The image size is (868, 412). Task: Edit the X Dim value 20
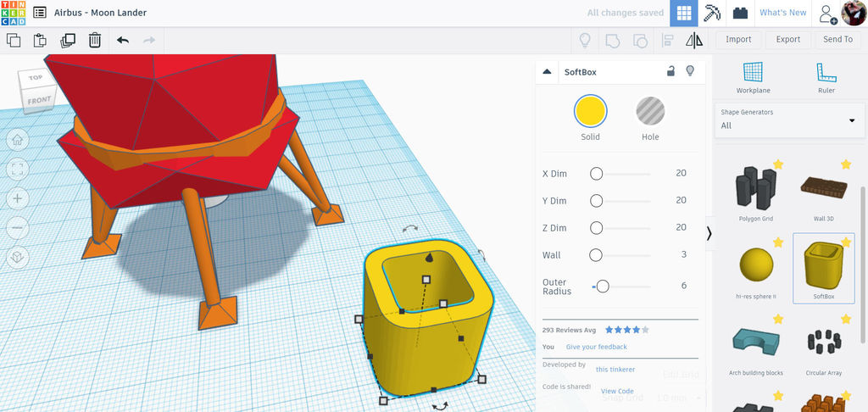click(681, 173)
